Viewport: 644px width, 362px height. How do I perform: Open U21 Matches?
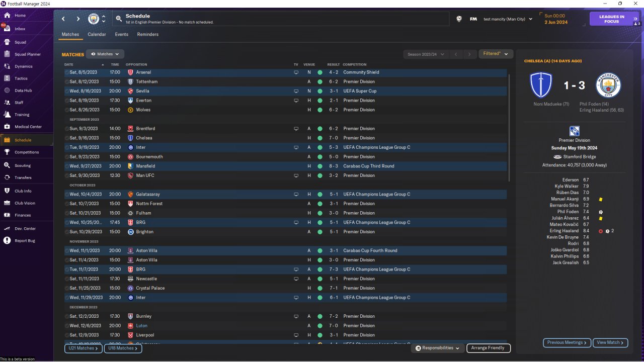[x=84, y=348]
